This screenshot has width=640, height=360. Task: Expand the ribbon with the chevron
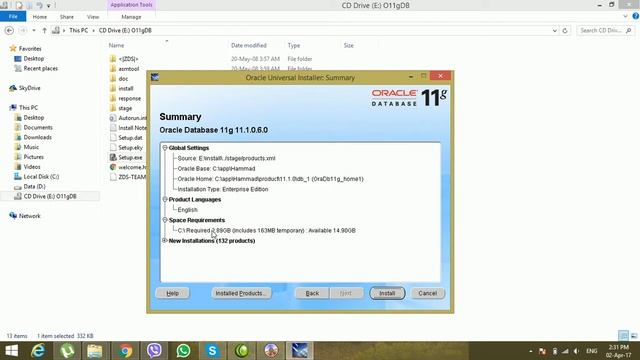click(x=625, y=16)
